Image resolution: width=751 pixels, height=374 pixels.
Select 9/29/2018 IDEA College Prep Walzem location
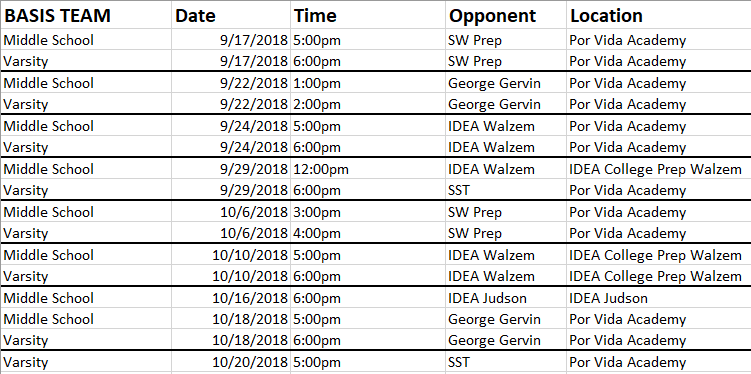click(659, 169)
